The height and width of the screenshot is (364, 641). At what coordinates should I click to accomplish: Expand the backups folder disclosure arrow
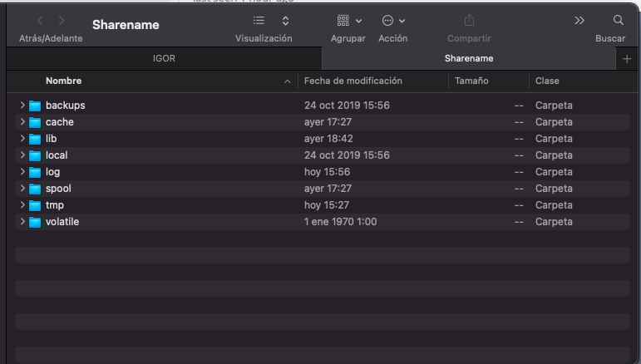tap(22, 106)
